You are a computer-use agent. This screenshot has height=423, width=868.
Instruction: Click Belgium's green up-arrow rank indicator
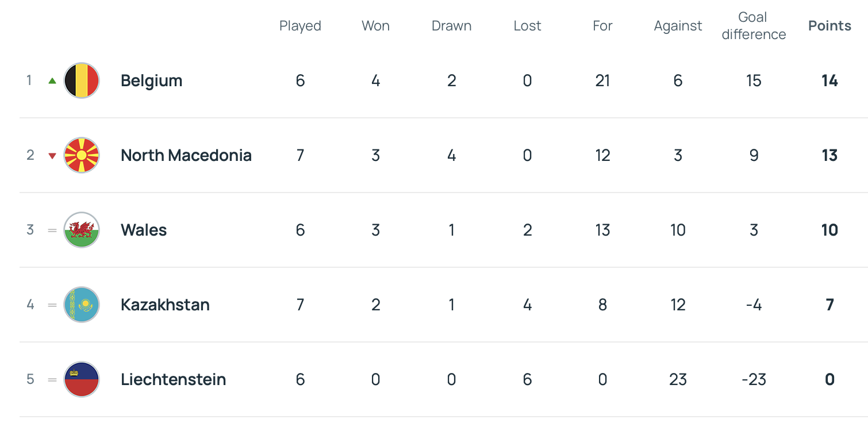click(x=52, y=81)
